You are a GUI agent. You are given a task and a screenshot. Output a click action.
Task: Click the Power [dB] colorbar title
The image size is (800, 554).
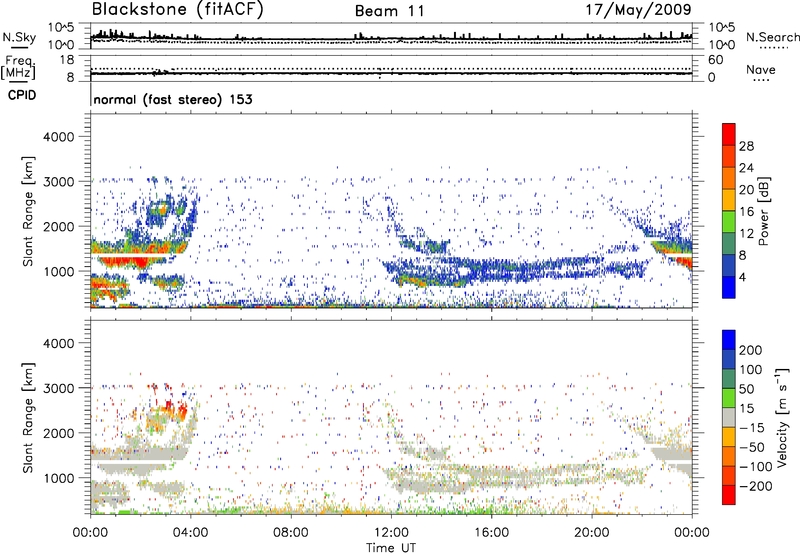[x=763, y=211]
